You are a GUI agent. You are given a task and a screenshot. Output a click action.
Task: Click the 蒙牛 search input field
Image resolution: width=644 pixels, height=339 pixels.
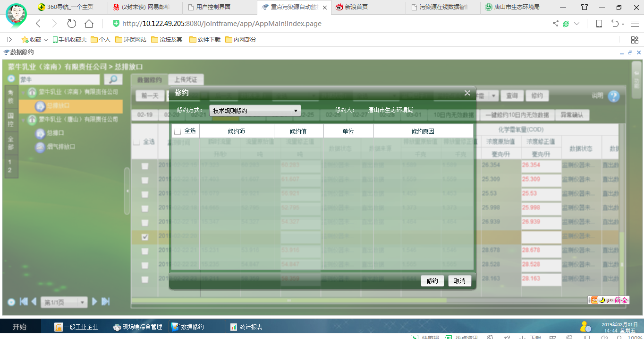tap(59, 79)
